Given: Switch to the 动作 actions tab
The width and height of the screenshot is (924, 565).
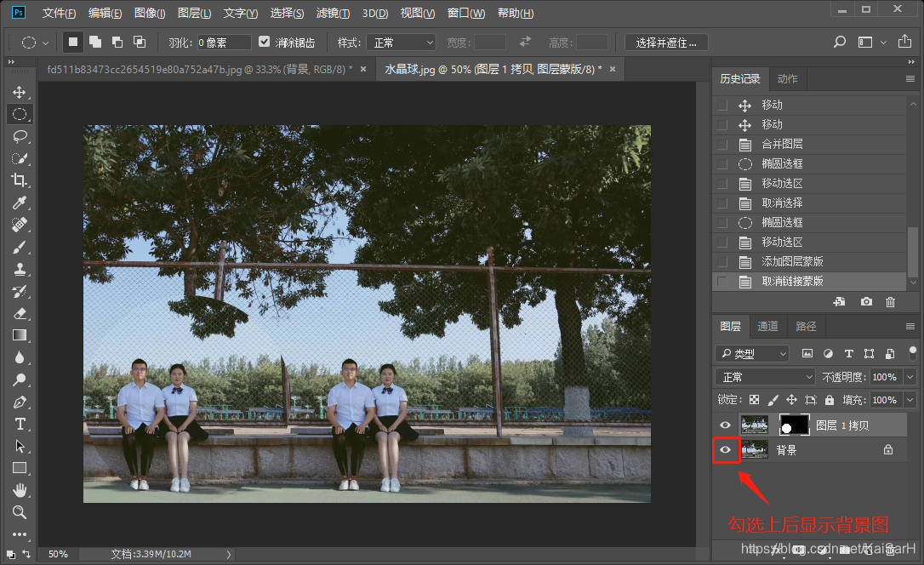Looking at the screenshot, I should (787, 79).
